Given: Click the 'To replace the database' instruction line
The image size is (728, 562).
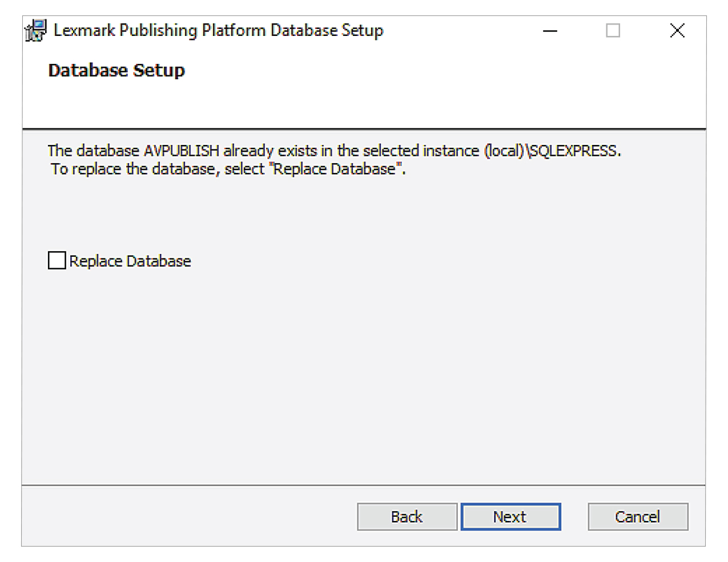Looking at the screenshot, I should coord(228,169).
